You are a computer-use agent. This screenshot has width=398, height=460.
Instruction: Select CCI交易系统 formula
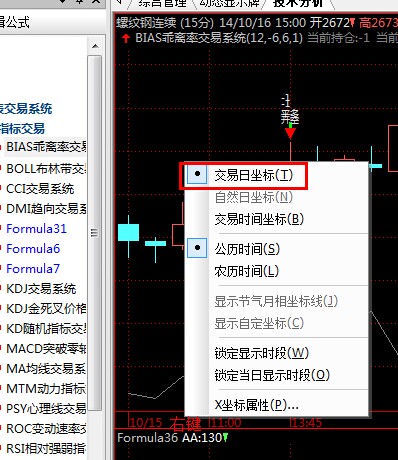pos(40,189)
